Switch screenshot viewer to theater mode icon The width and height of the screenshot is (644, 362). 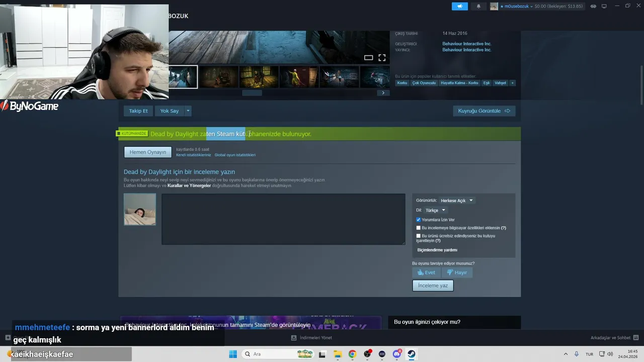click(x=368, y=58)
